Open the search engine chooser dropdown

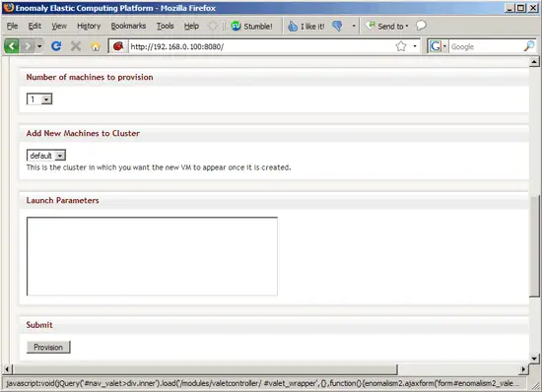[x=444, y=46]
